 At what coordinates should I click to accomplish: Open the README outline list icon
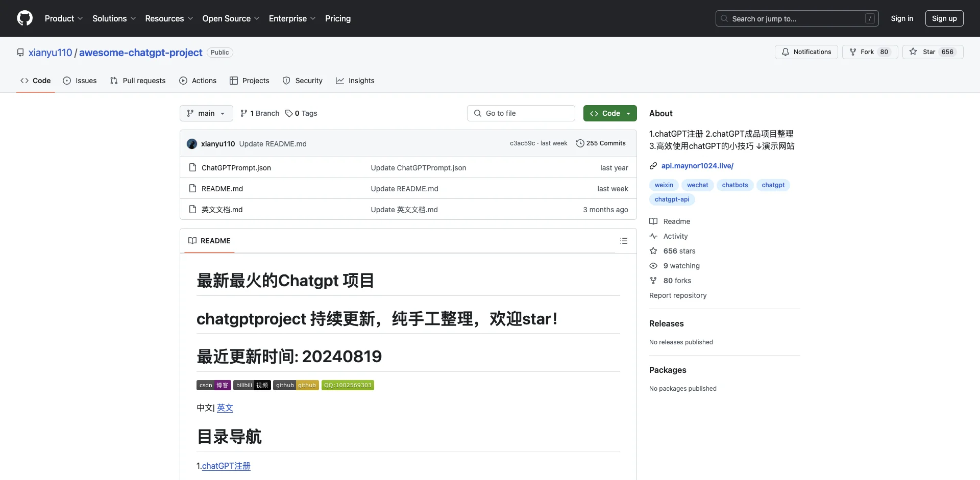[x=624, y=241]
